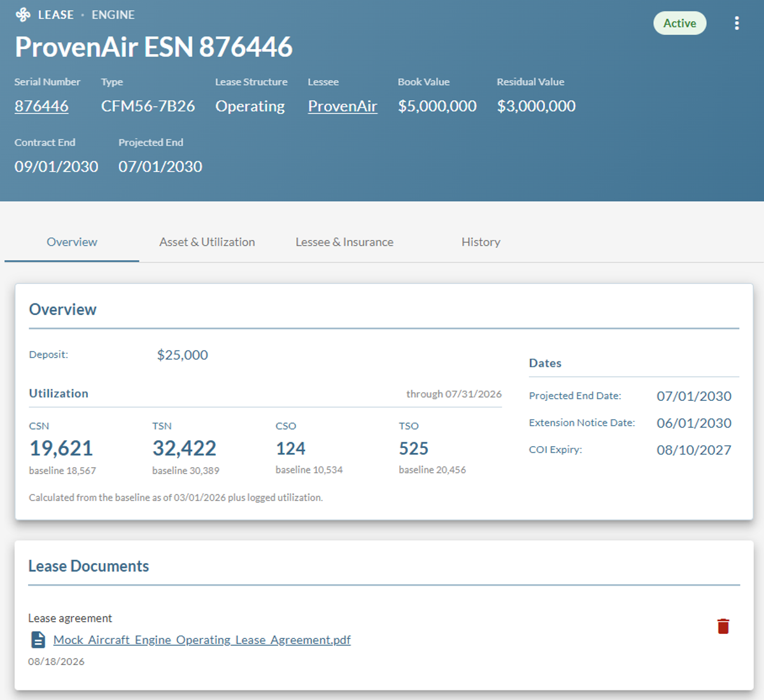Click the COI Expiry date 08/10/2027
This screenshot has height=700, width=764.
click(694, 450)
